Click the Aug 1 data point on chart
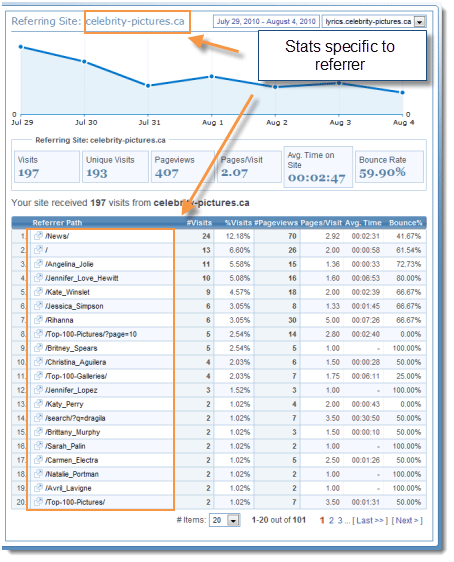 [212, 76]
